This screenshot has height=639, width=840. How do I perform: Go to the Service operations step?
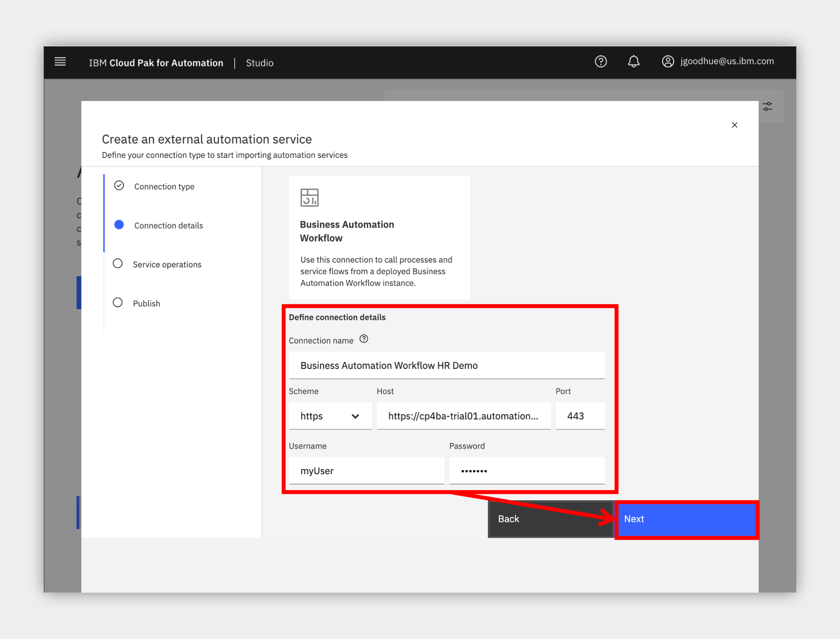[x=167, y=264]
